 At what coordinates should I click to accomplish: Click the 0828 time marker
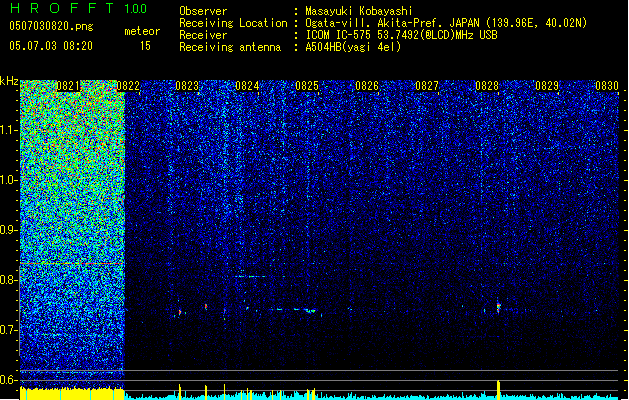pyautogui.click(x=487, y=86)
